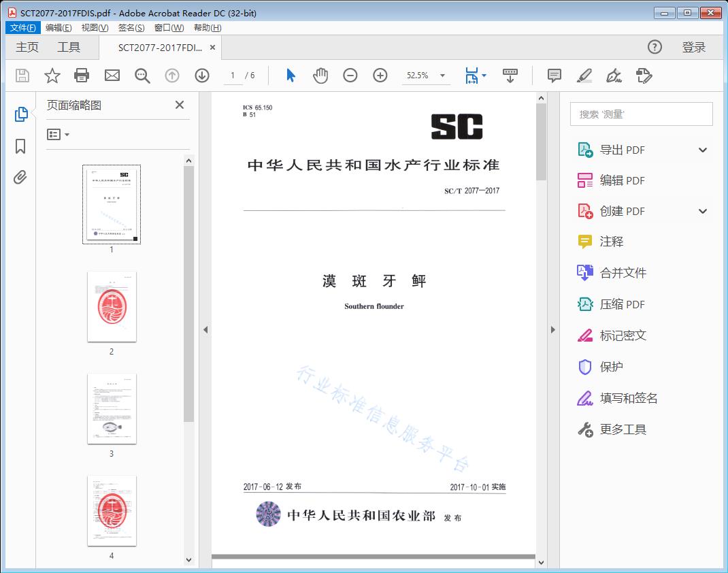The height and width of the screenshot is (573, 728).
Task: Enter reading mode from the toolbar
Action: [510, 76]
